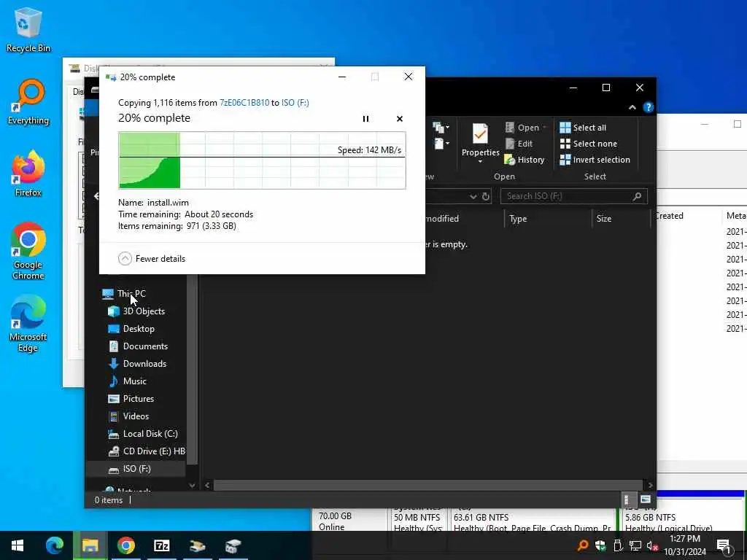Click navigation pane scroll down arrow
747x560 pixels.
[x=192, y=486]
